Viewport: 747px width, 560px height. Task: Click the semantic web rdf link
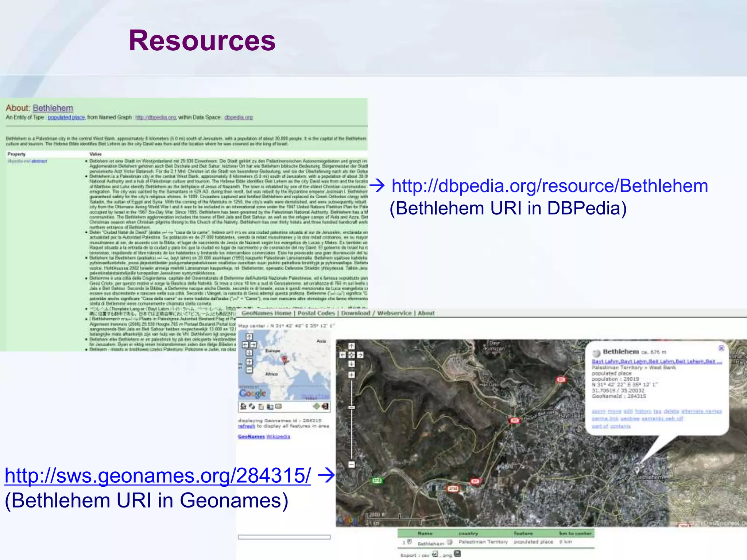662,418
